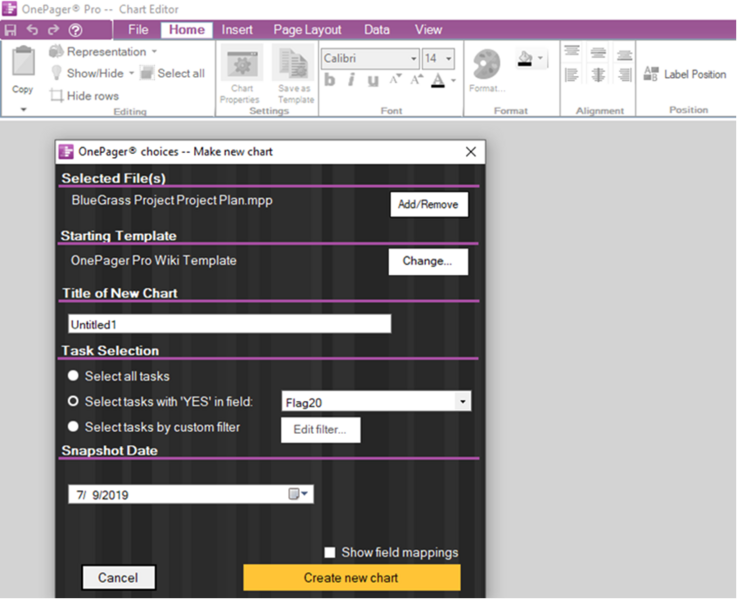Switch to the Data tab
The image size is (737, 599).
(x=376, y=30)
